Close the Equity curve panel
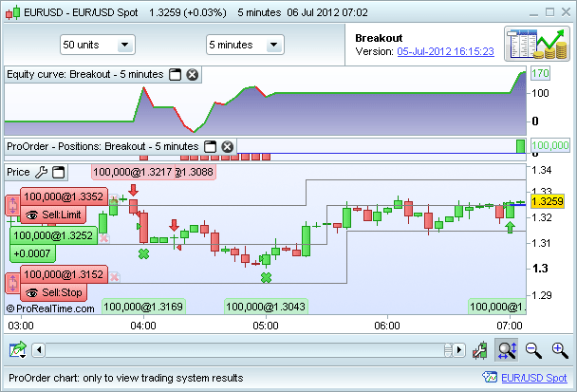Viewport: 577px width, 392px height. (x=192, y=74)
